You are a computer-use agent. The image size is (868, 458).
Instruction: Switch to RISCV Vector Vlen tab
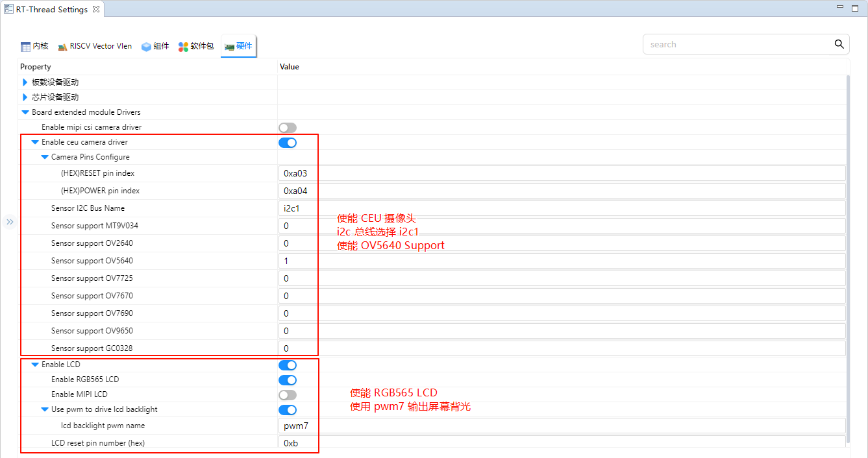pyautogui.click(x=95, y=46)
